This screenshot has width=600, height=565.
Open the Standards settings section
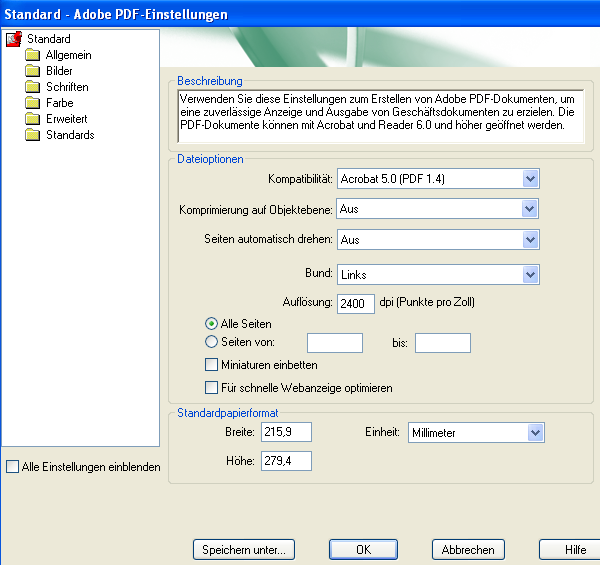pyautogui.click(x=70, y=135)
